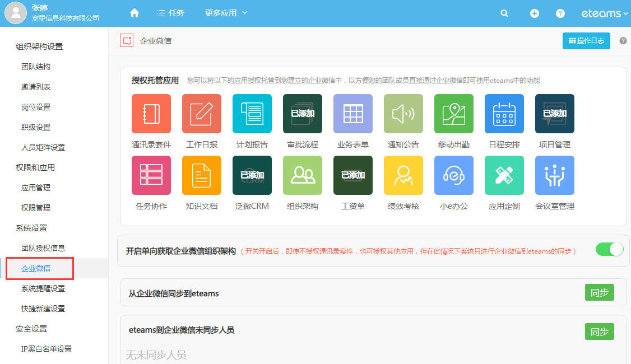Expand the 更多应用 dropdown
The width and height of the screenshot is (631, 364).
[x=226, y=13]
